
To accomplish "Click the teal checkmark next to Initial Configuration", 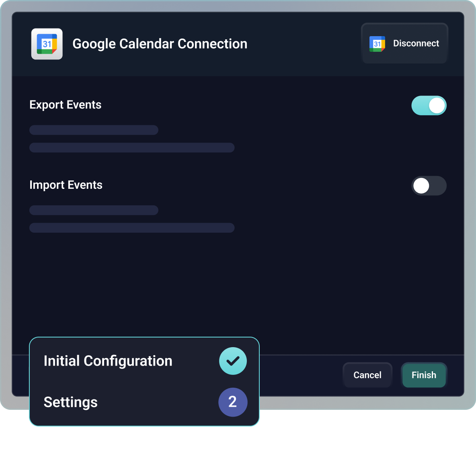I will pos(233,361).
